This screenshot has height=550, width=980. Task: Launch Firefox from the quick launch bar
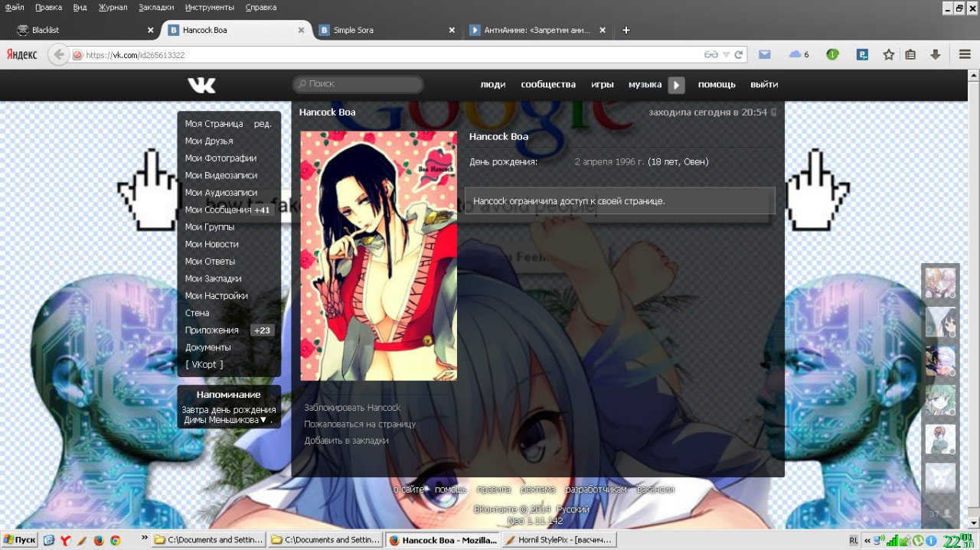(x=98, y=540)
